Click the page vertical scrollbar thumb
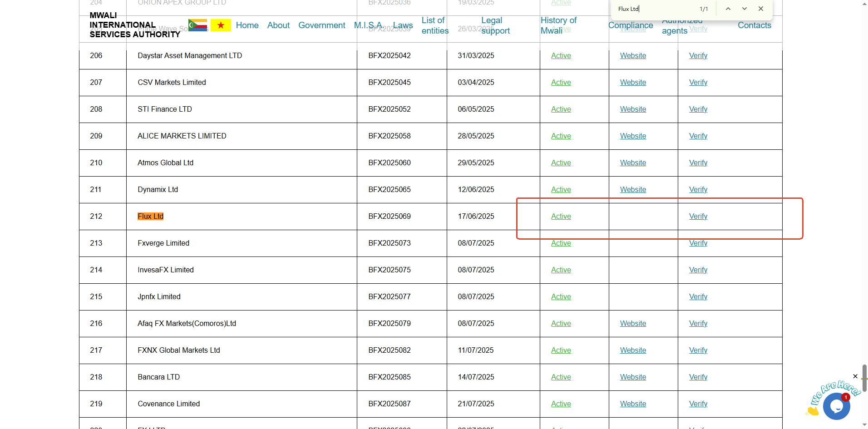The image size is (868, 429). pos(864,378)
